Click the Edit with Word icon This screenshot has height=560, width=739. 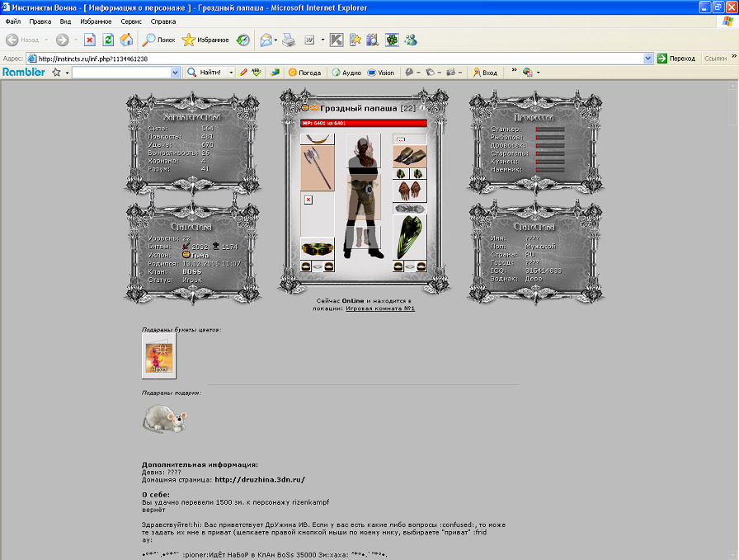pos(309,40)
